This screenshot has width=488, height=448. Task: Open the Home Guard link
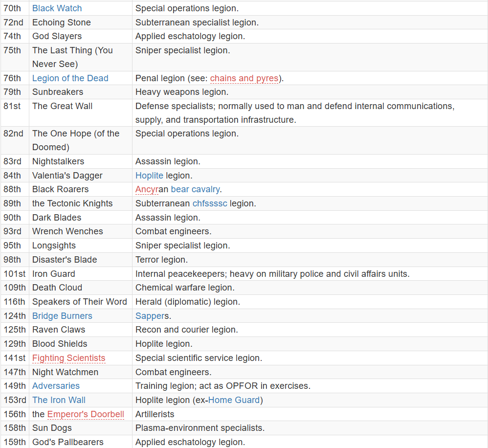[234, 400]
